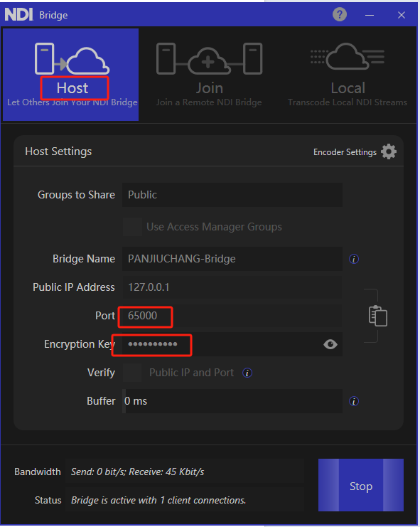The width and height of the screenshot is (420, 527).
Task: Switch to the Local mode tab
Action: (348, 75)
